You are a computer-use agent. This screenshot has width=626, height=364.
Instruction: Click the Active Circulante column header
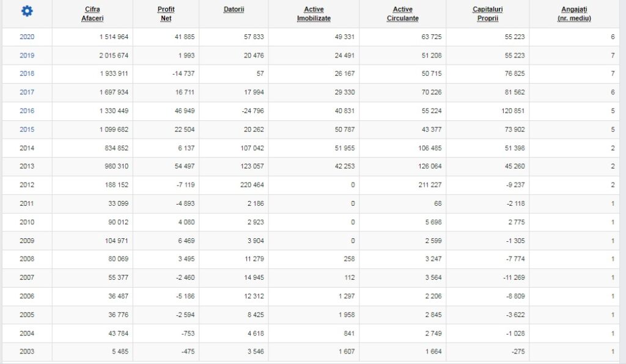click(402, 14)
